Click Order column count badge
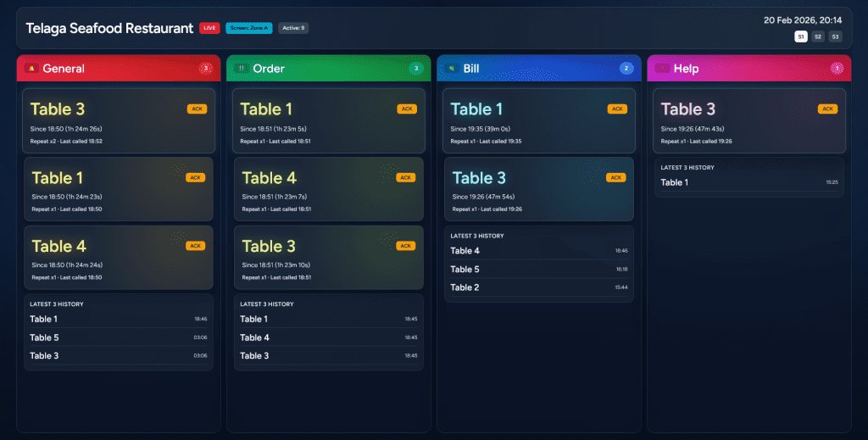 click(x=415, y=69)
